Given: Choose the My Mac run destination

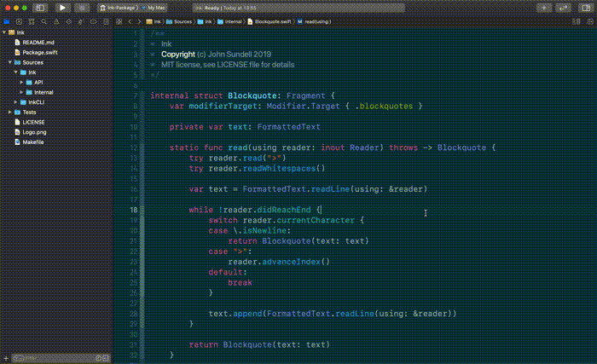Looking at the screenshot, I should point(154,8).
